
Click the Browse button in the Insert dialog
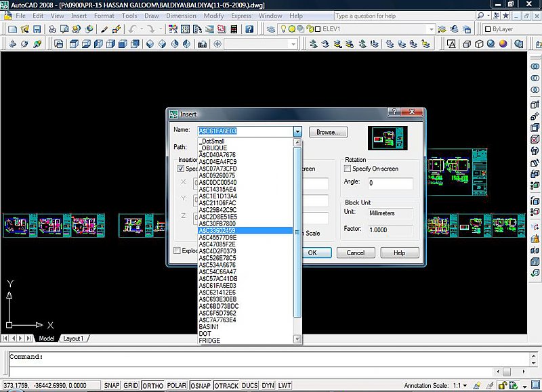(328, 131)
